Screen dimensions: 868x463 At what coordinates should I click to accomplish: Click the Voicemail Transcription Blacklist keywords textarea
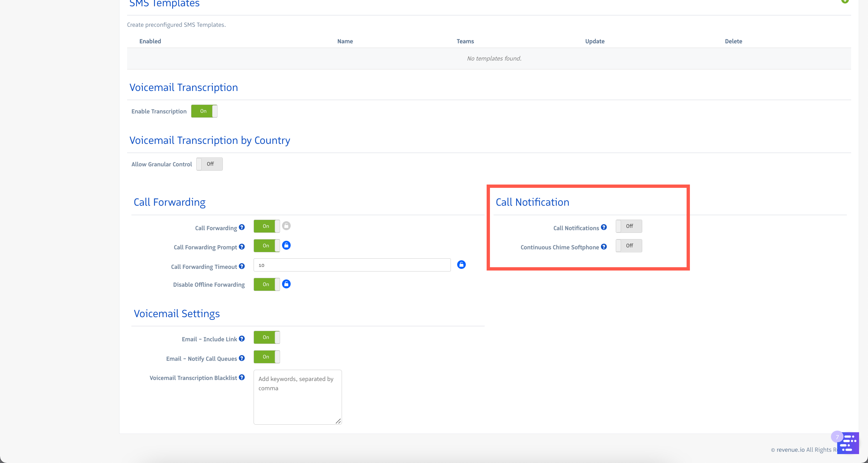click(x=297, y=397)
